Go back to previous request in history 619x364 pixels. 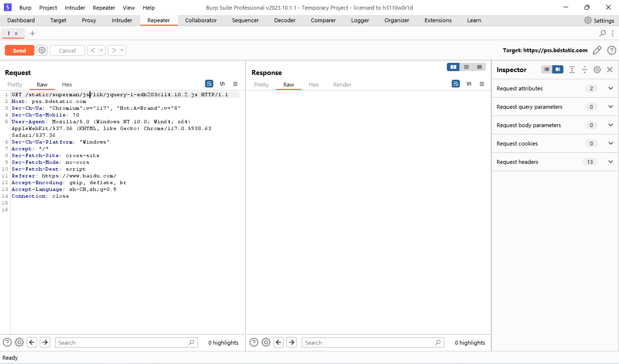(93, 50)
